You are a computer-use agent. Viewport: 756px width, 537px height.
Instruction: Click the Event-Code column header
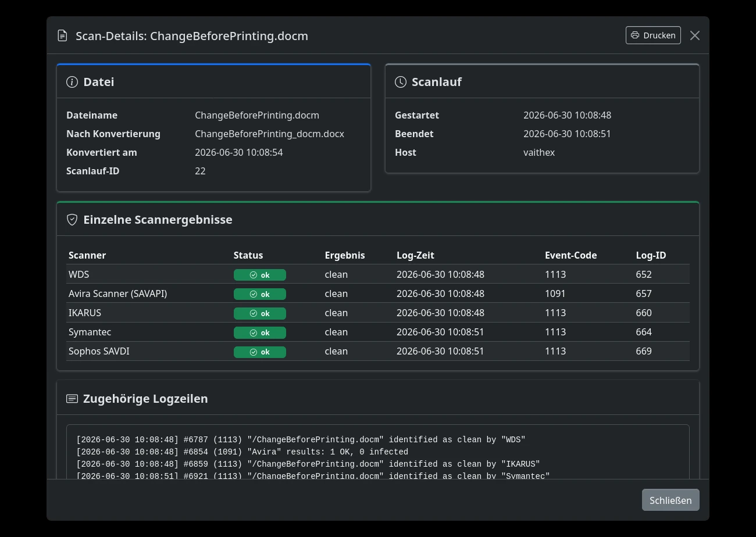click(570, 255)
